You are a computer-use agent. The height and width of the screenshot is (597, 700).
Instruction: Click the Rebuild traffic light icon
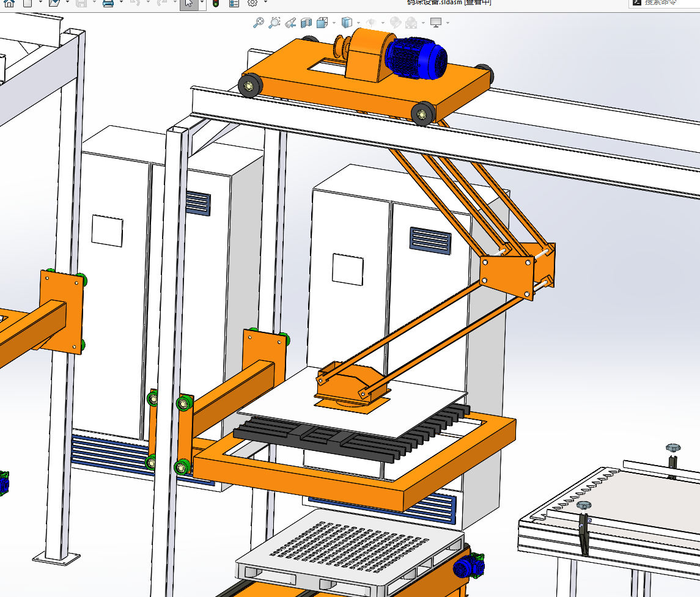(x=216, y=3)
